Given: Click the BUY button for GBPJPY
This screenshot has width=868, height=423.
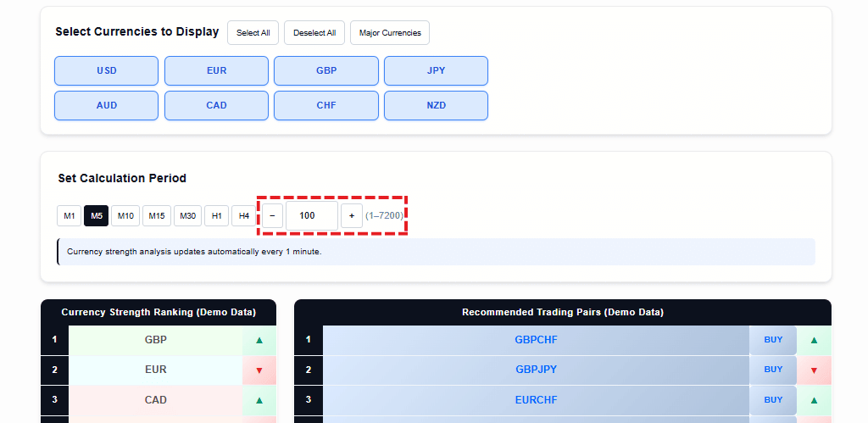Looking at the screenshot, I should (773, 370).
